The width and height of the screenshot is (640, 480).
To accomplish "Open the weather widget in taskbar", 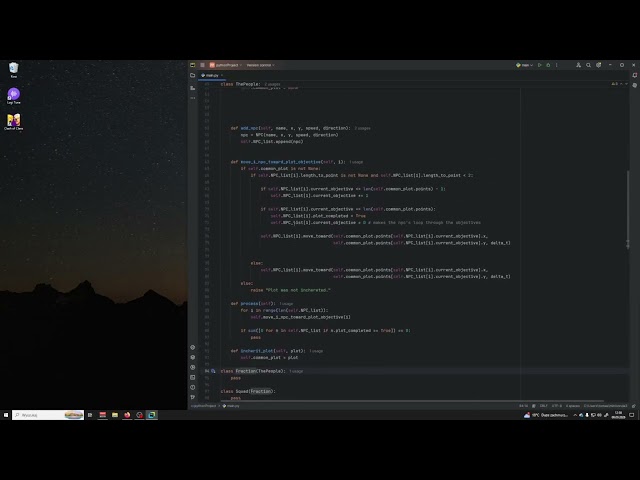I will (x=546, y=415).
